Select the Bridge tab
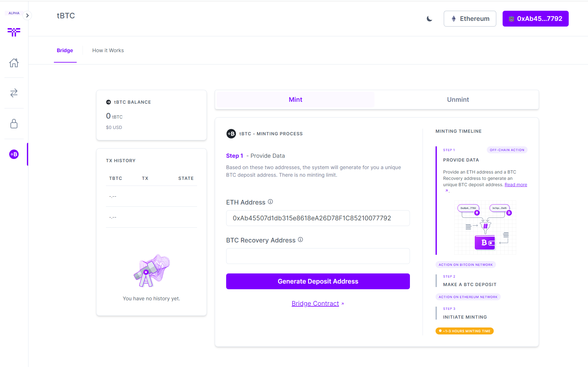Screen dimensions: 588x367 coord(65,50)
